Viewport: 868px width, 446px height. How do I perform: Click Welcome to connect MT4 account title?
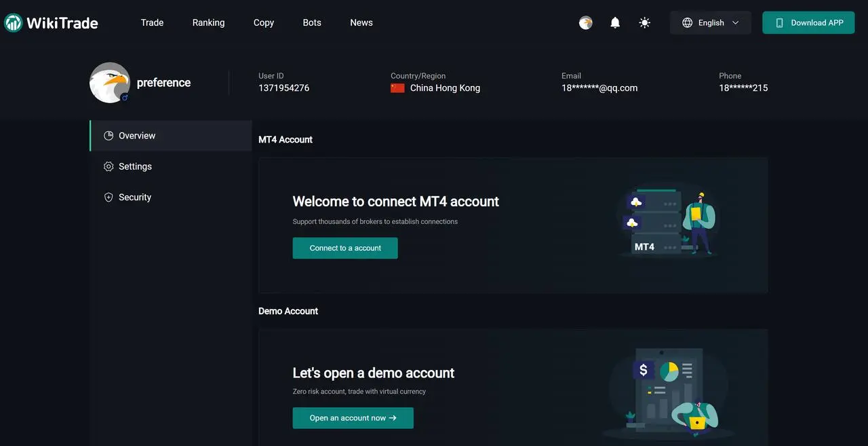click(x=396, y=202)
